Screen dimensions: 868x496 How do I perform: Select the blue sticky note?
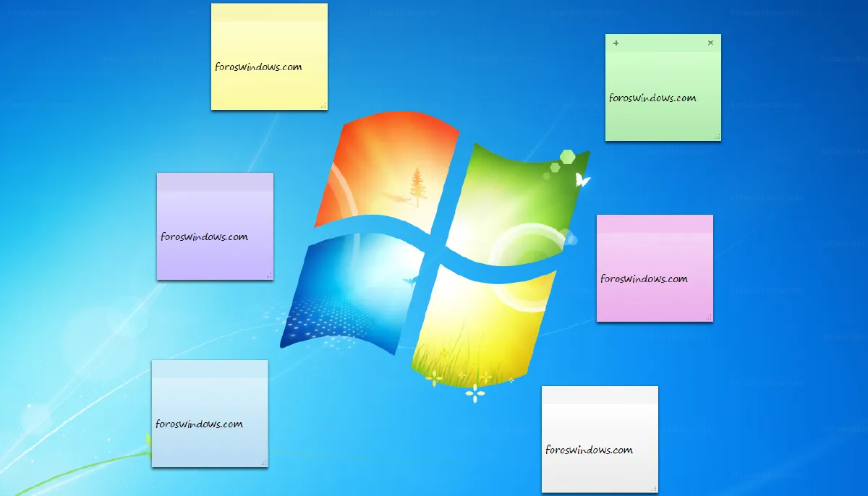[210, 414]
